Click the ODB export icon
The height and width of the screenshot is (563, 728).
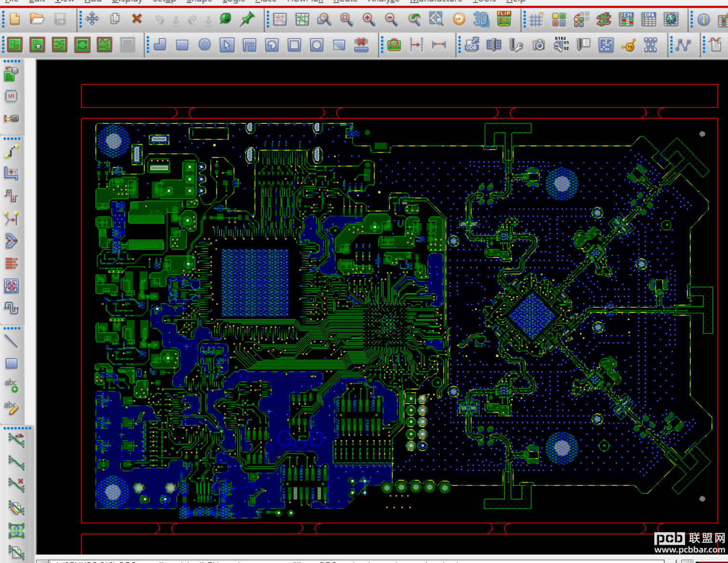pos(472,45)
